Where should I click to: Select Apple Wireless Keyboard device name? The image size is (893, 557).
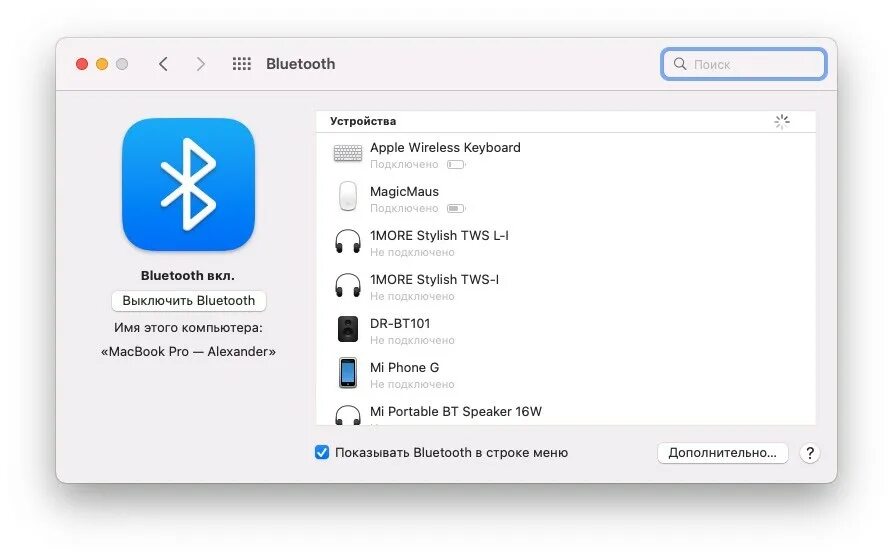coord(445,148)
